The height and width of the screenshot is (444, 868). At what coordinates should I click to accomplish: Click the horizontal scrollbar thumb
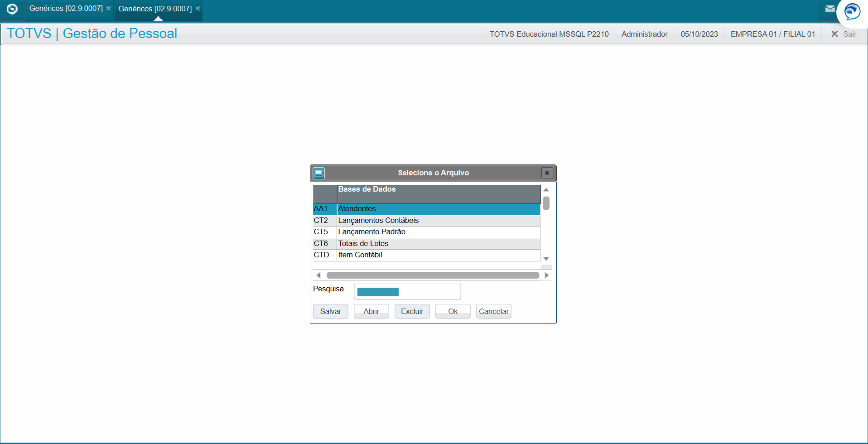[x=433, y=275]
